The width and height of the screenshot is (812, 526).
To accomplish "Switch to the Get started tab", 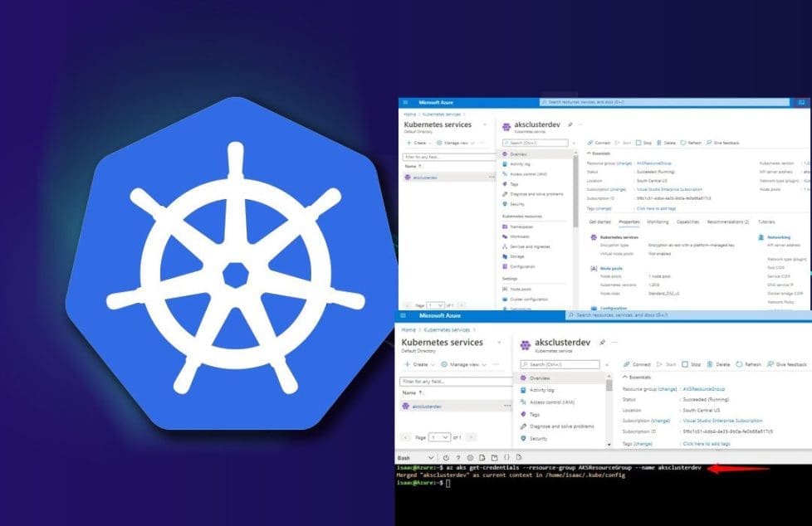I will coord(599,222).
